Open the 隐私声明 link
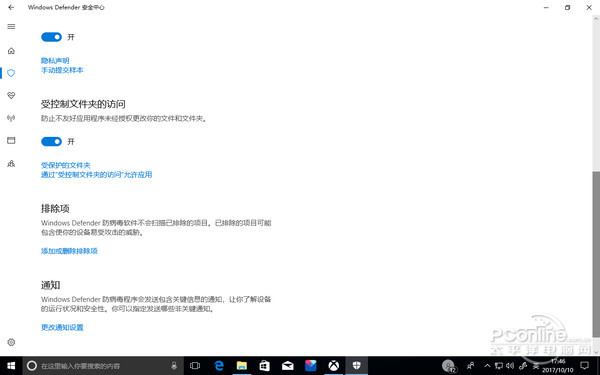The height and width of the screenshot is (375, 600). 55,60
